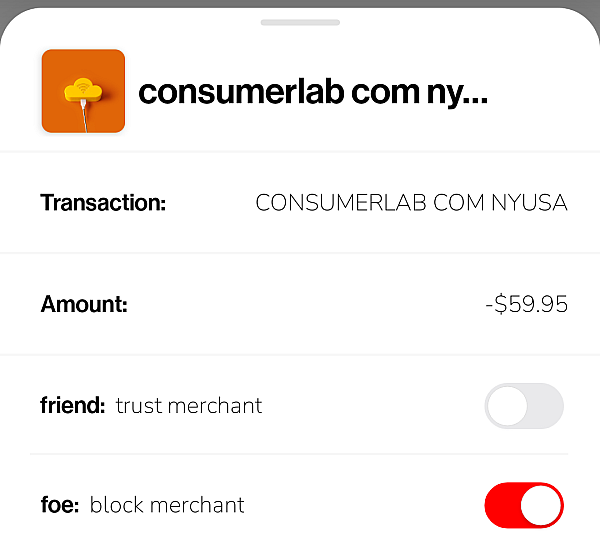Click the red track of the foe switch
Screen dimensions: 600x539
click(x=501, y=505)
